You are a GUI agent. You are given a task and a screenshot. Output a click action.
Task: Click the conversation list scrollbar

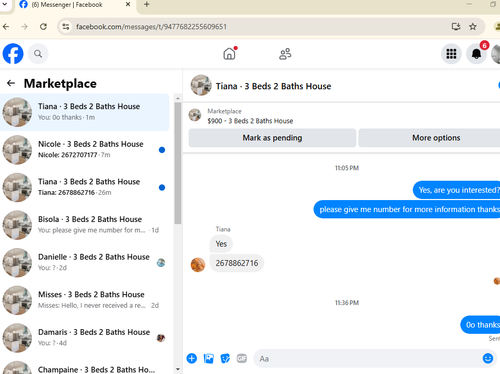coord(178,163)
